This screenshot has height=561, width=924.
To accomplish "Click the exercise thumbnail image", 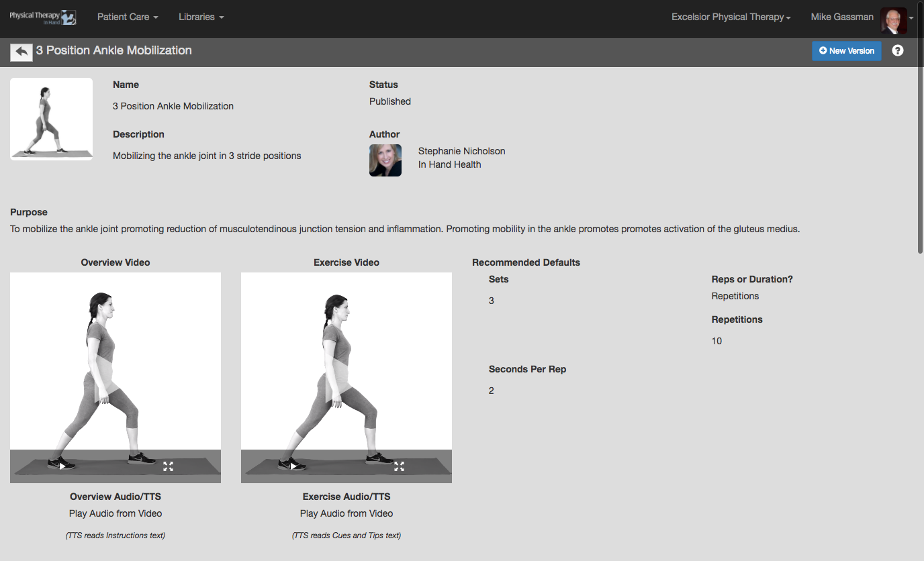I will tap(51, 119).
